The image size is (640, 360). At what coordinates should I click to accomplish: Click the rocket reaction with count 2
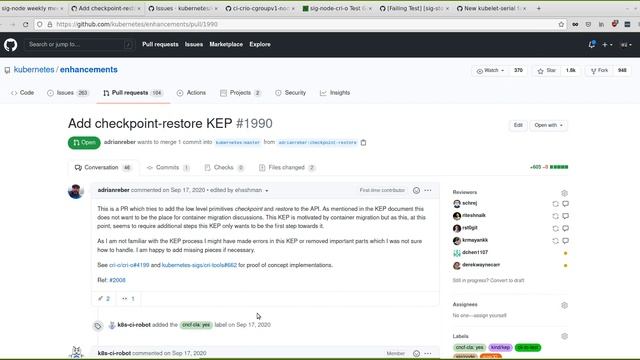(104, 299)
